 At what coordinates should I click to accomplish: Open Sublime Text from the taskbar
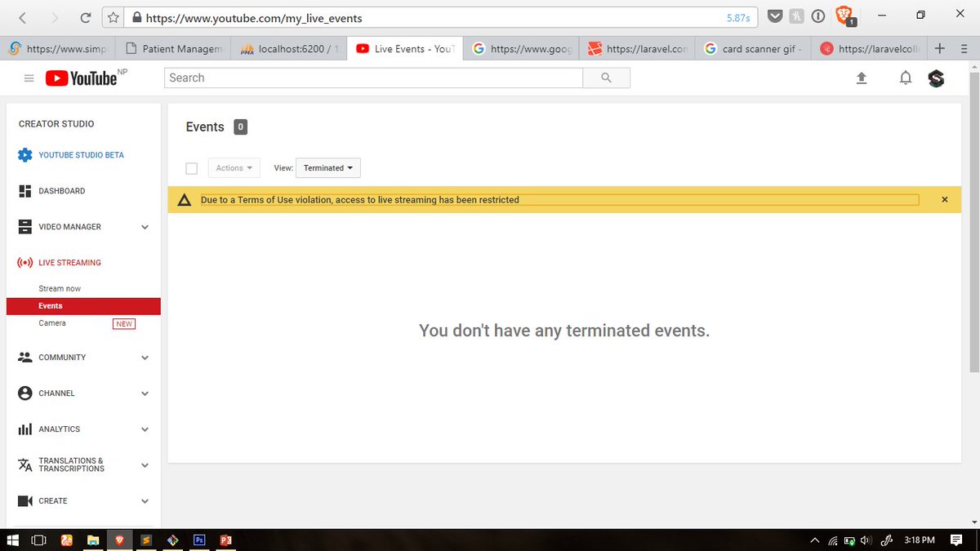[145, 540]
